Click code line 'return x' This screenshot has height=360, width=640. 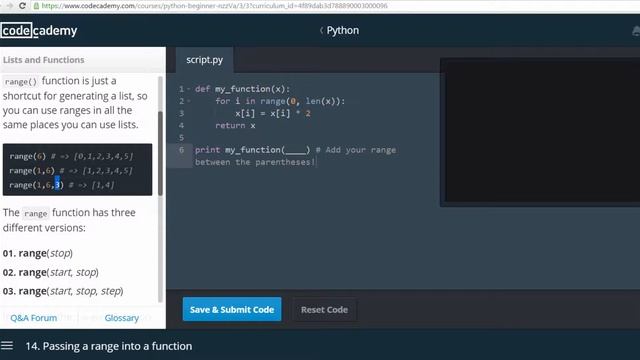tap(235, 126)
